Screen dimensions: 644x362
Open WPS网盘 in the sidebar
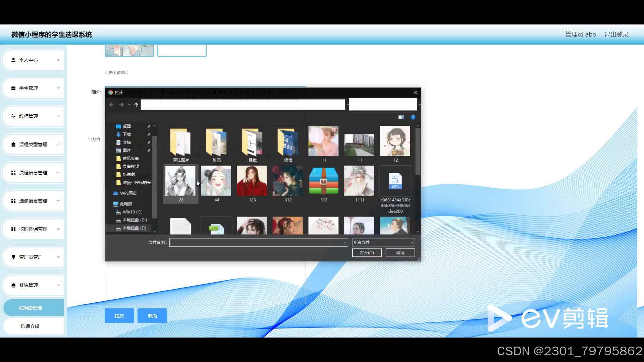pos(128,193)
